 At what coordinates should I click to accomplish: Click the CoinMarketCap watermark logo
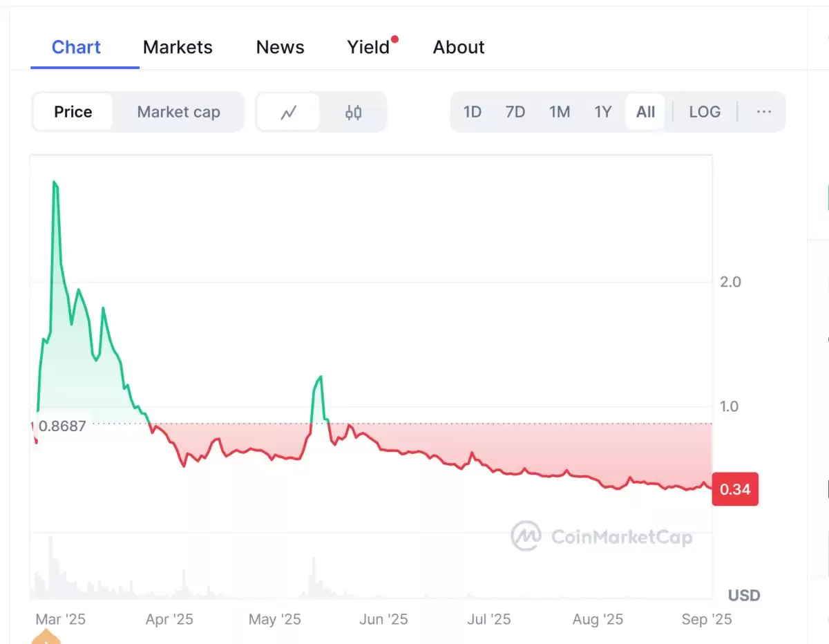pyautogui.click(x=602, y=536)
